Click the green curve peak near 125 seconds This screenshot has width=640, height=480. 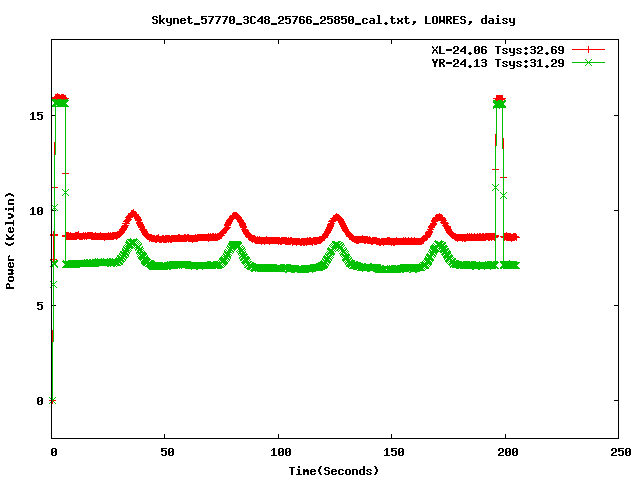click(x=337, y=246)
